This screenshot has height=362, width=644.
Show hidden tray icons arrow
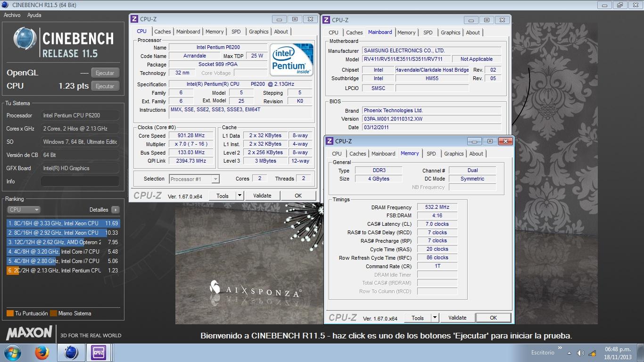(570, 353)
